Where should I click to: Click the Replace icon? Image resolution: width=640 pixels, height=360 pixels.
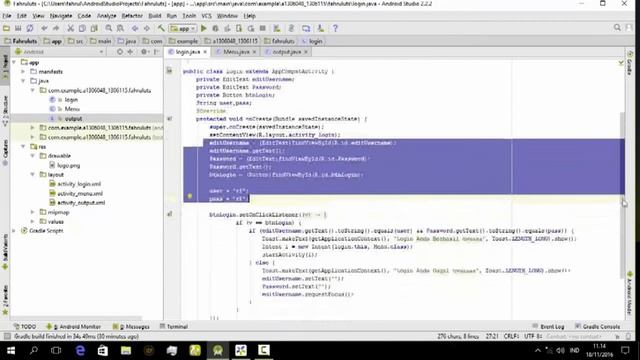click(x=120, y=28)
